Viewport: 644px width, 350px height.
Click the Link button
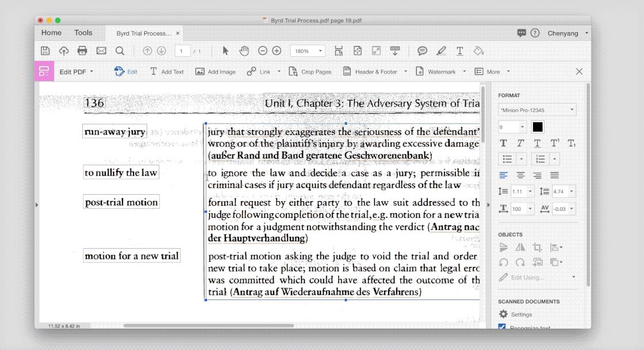click(259, 72)
